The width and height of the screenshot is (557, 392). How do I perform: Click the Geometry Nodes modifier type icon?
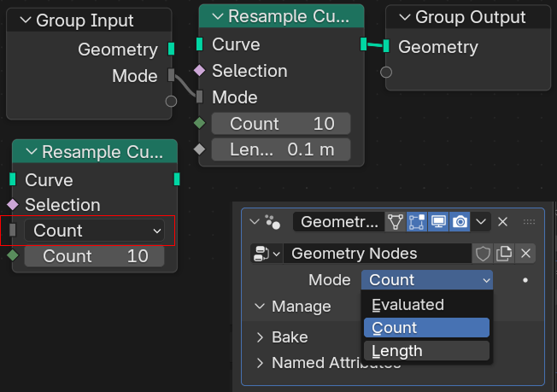point(273,222)
